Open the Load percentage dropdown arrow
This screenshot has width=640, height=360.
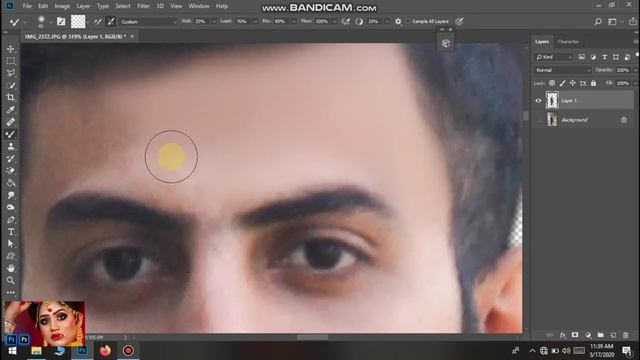point(255,22)
